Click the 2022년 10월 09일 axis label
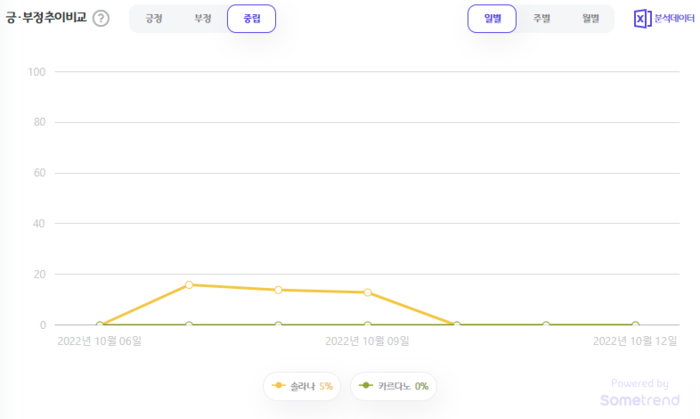The width and height of the screenshot is (700, 419). point(367,341)
